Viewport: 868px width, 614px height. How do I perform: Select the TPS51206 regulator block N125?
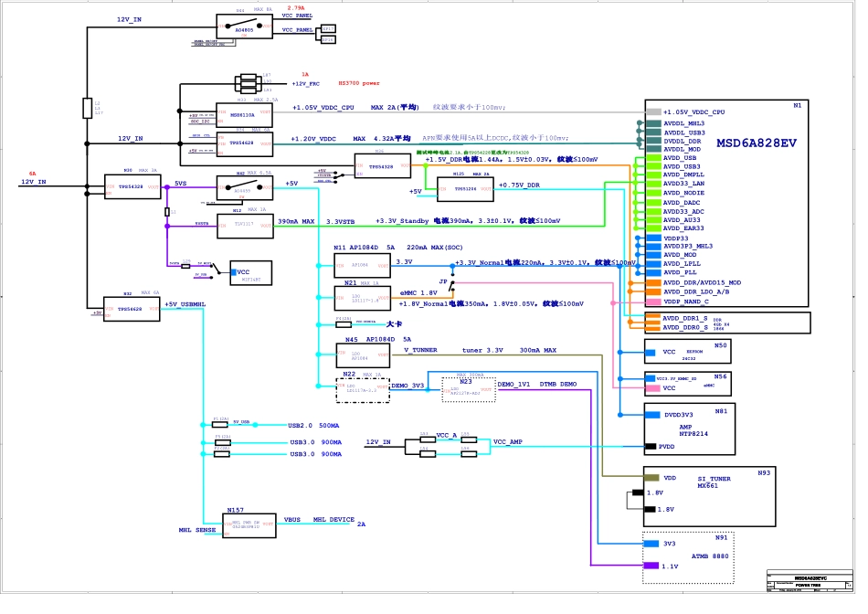pos(464,189)
